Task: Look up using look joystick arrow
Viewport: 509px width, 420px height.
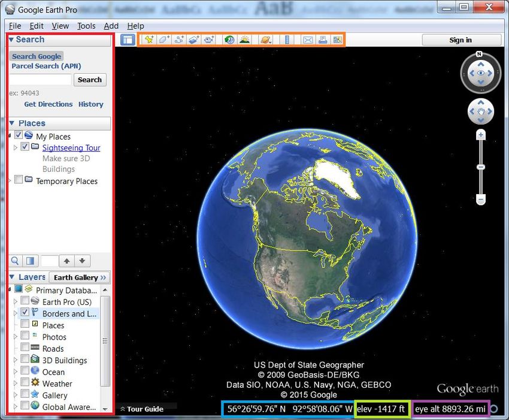Action: [x=481, y=64]
